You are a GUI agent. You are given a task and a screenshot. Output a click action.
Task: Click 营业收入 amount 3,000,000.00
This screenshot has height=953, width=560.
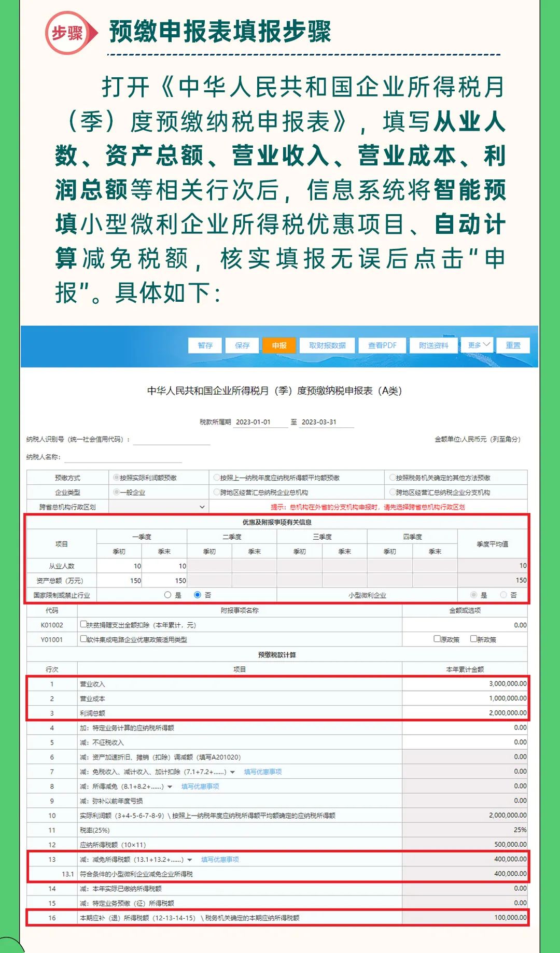465,684
